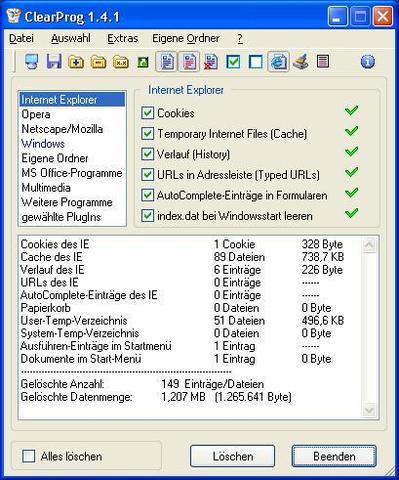Close the ClearProg window
The height and width of the screenshot is (480, 399).
(383, 17)
